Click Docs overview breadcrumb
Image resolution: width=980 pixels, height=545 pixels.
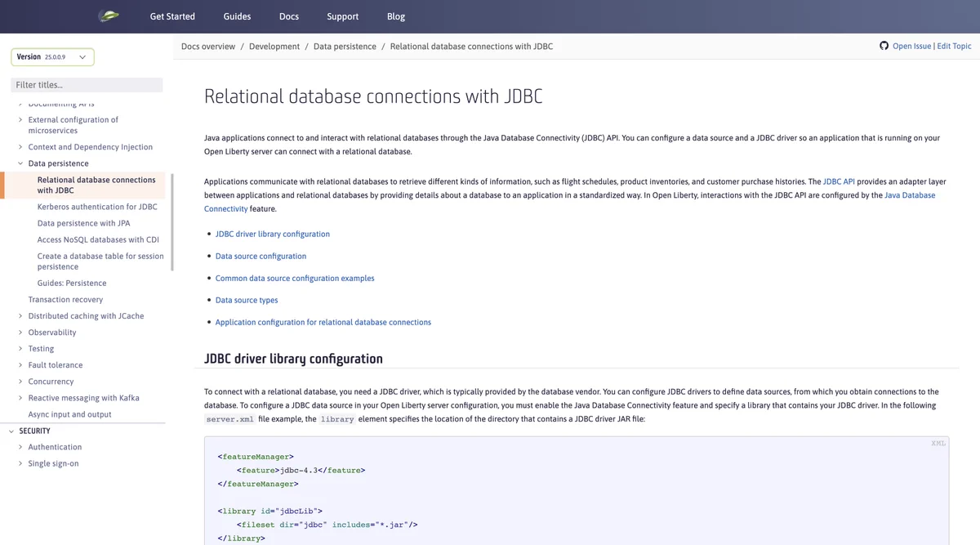click(208, 47)
